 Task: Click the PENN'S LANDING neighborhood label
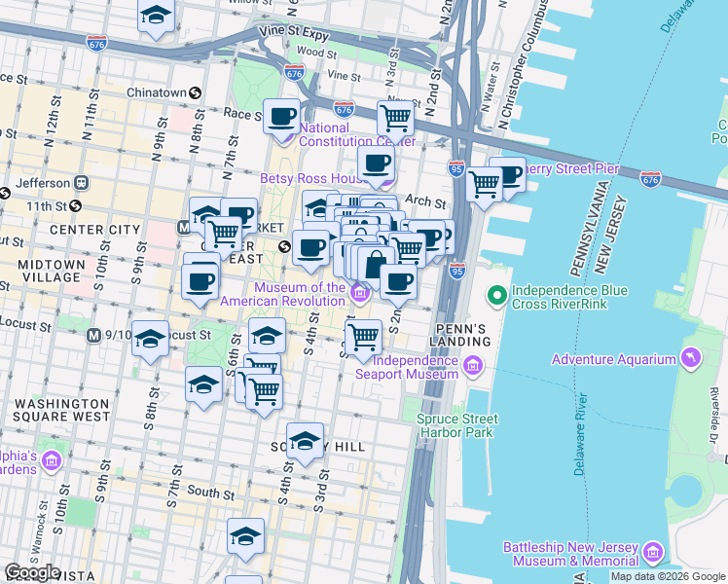click(x=460, y=336)
